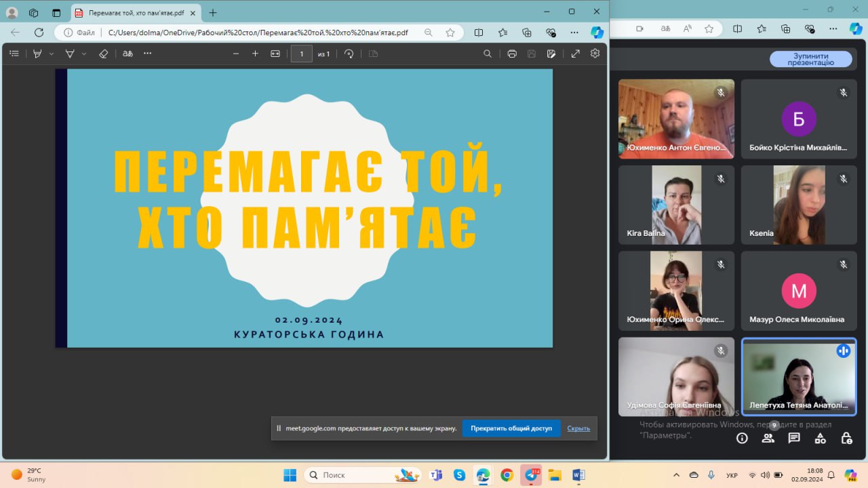Toggle the PDF highlight tool

pos(37,54)
